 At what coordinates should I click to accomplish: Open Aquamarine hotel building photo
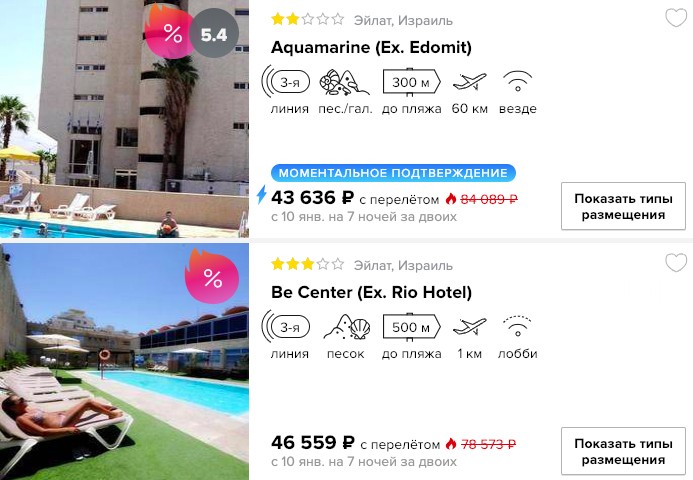tap(124, 119)
